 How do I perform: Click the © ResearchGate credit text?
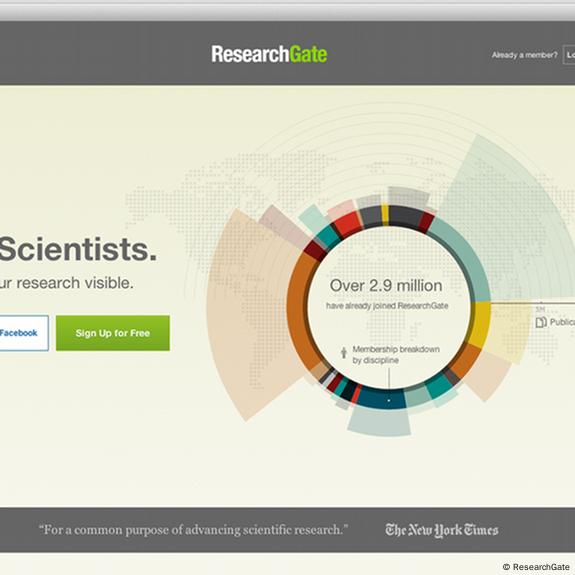click(535, 567)
